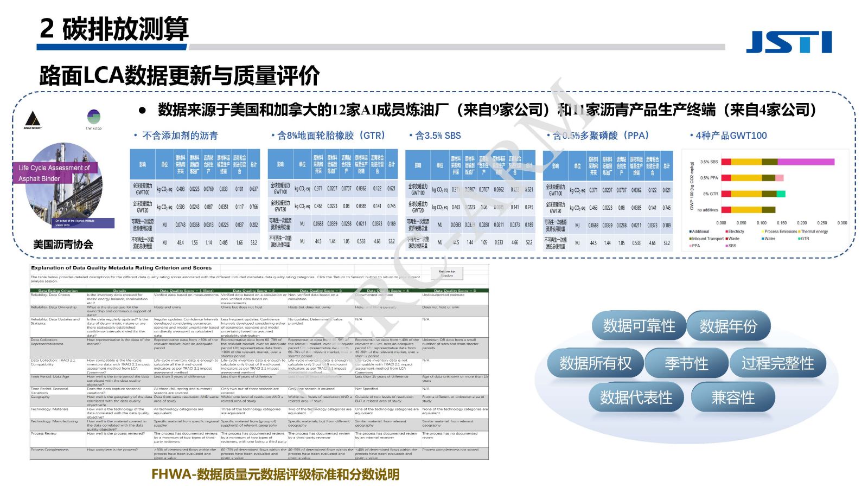Click the 0.766 cell in the first table

[253, 207]
